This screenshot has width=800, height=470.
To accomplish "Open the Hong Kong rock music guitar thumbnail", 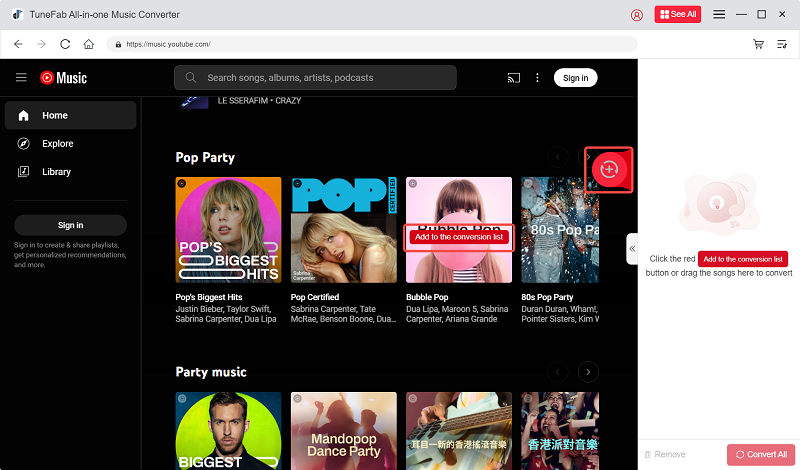I will click(459, 431).
